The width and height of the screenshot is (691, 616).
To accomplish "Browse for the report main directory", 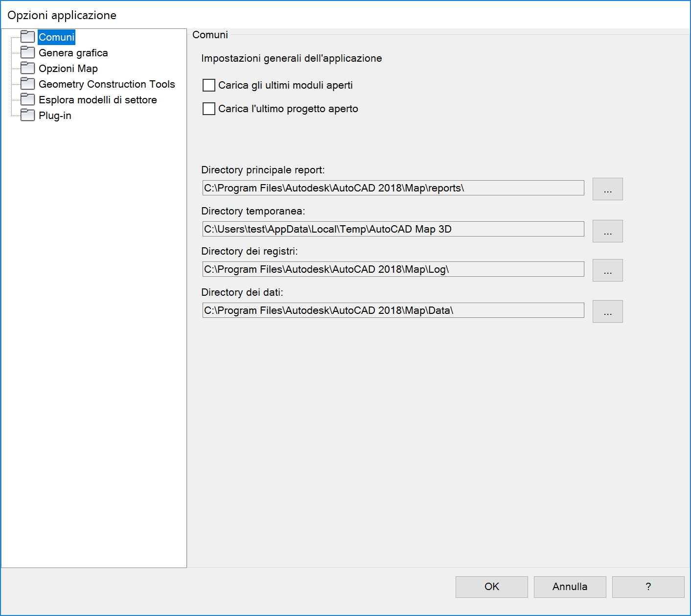I will [x=607, y=189].
